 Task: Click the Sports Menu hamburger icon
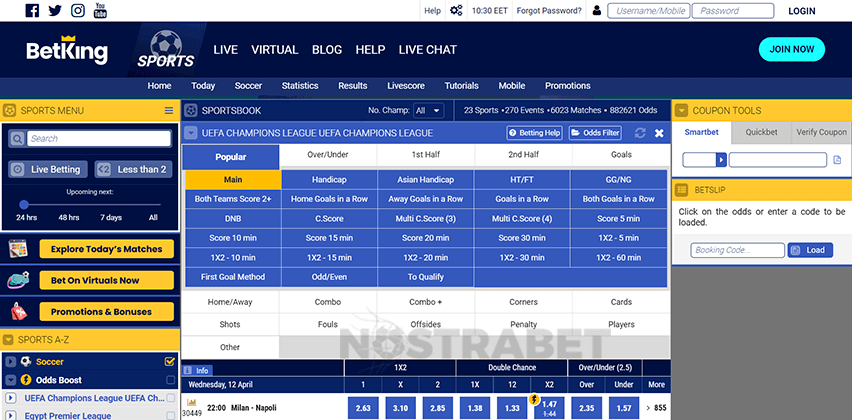click(x=169, y=111)
